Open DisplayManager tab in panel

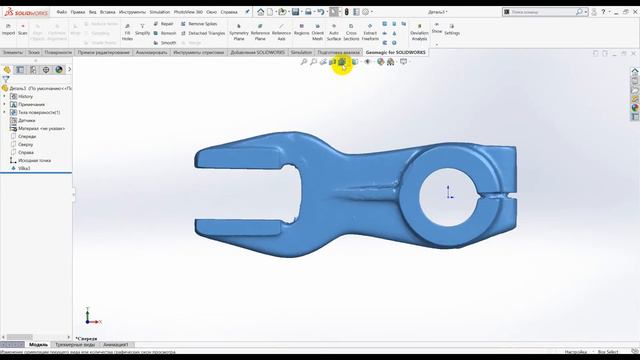point(59,70)
